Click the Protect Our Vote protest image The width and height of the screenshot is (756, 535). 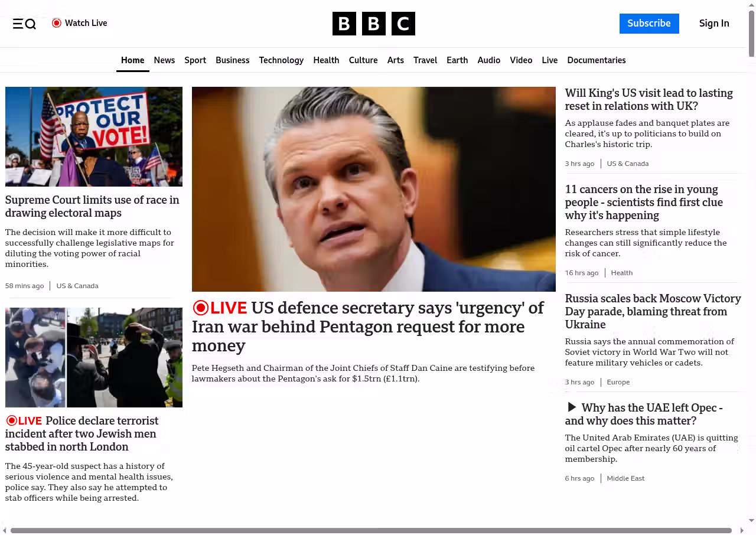(94, 136)
